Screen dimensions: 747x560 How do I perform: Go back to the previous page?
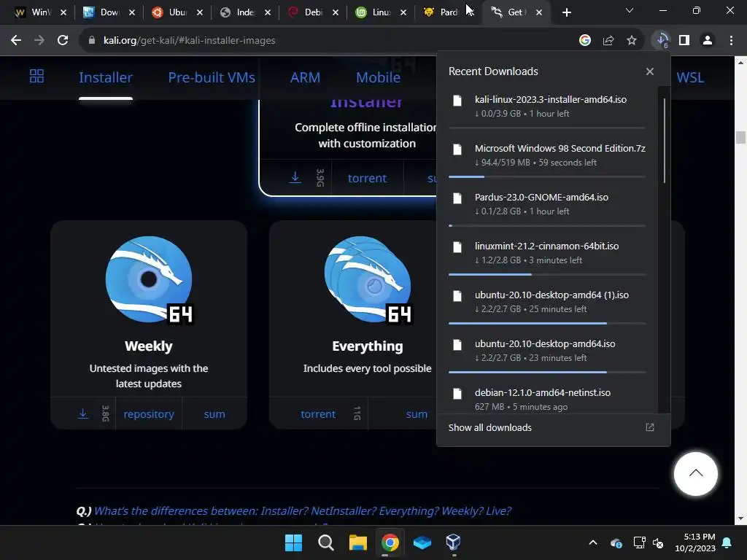16,41
